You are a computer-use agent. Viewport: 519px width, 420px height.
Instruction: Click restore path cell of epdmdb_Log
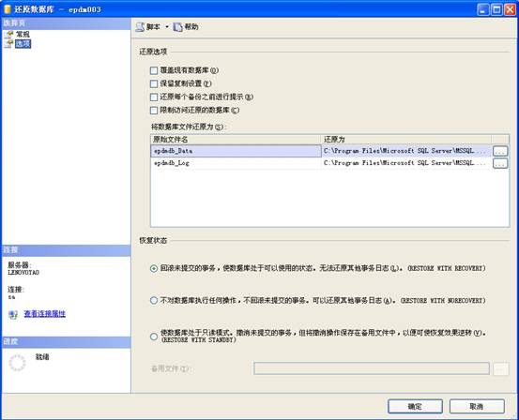[406, 163]
